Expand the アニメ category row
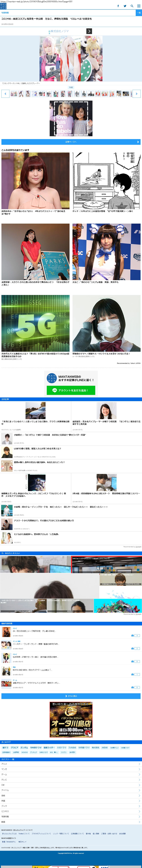The width and height of the screenshot is (142, 868). (x=71, y=764)
